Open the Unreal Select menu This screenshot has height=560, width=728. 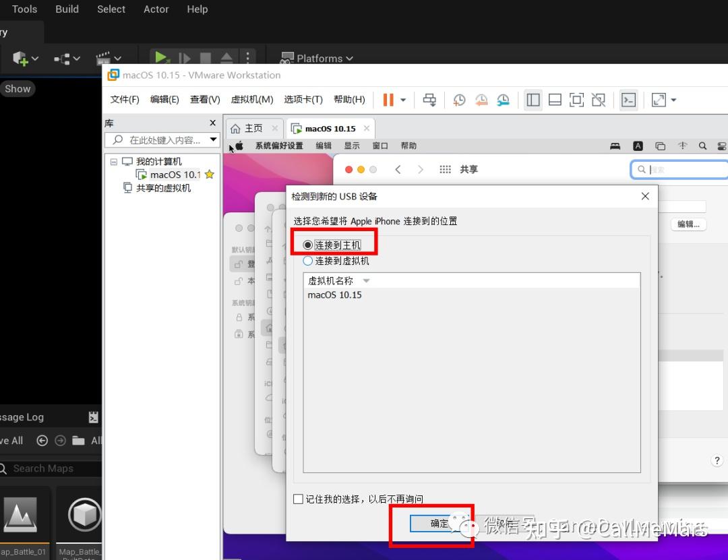point(111,9)
